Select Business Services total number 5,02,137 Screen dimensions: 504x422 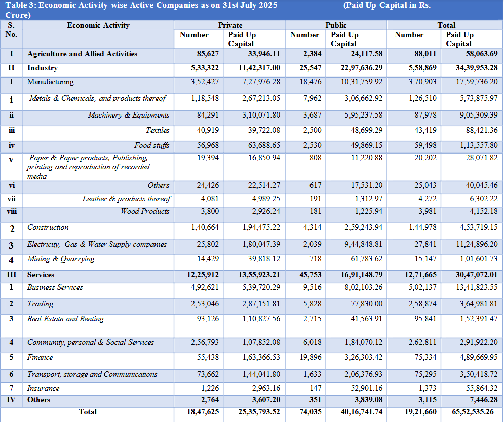pyautogui.click(x=422, y=287)
